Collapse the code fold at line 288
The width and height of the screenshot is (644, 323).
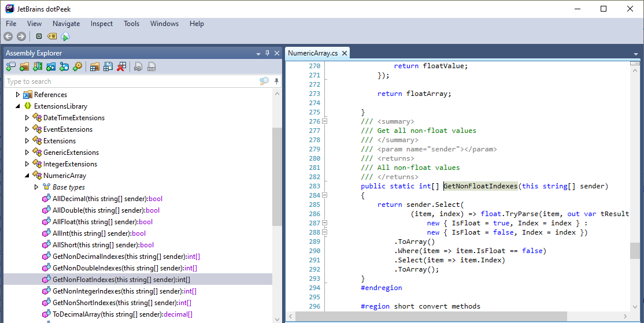tap(324, 232)
